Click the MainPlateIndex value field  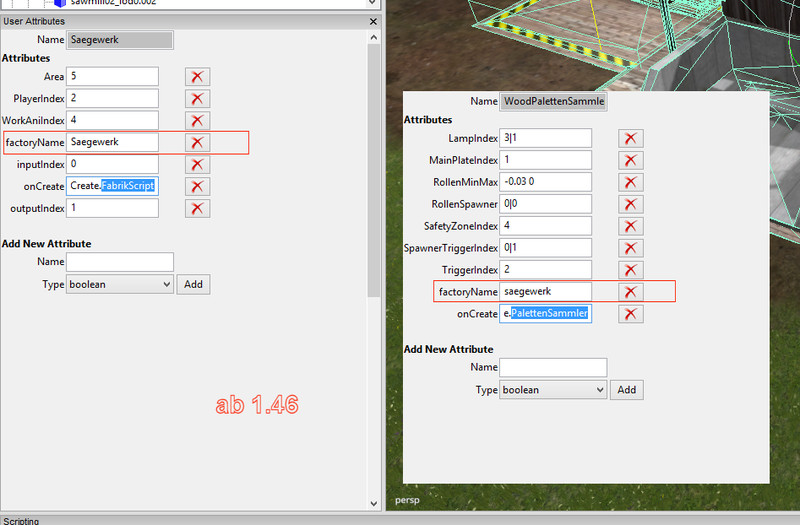[x=546, y=160]
